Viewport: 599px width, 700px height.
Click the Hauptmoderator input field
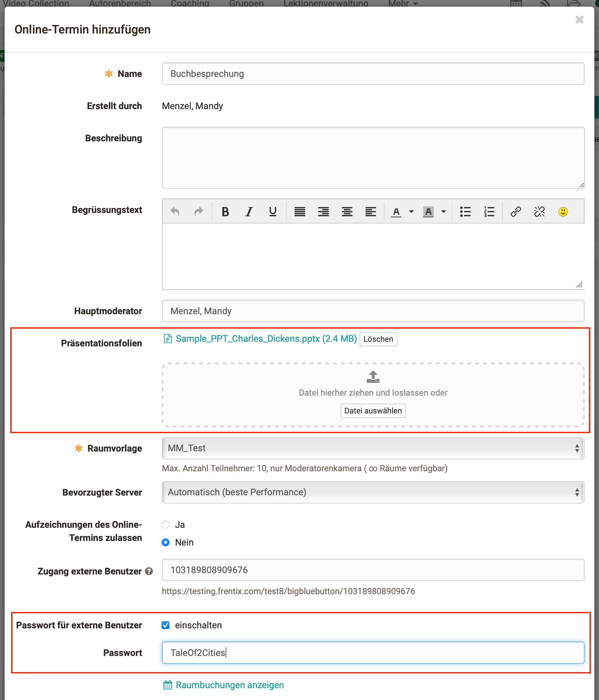373,311
